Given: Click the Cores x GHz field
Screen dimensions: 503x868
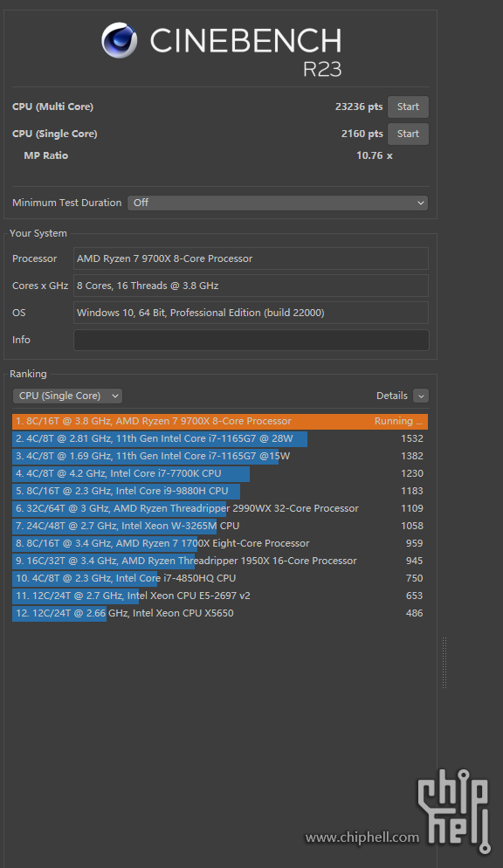Looking at the screenshot, I should [x=251, y=286].
